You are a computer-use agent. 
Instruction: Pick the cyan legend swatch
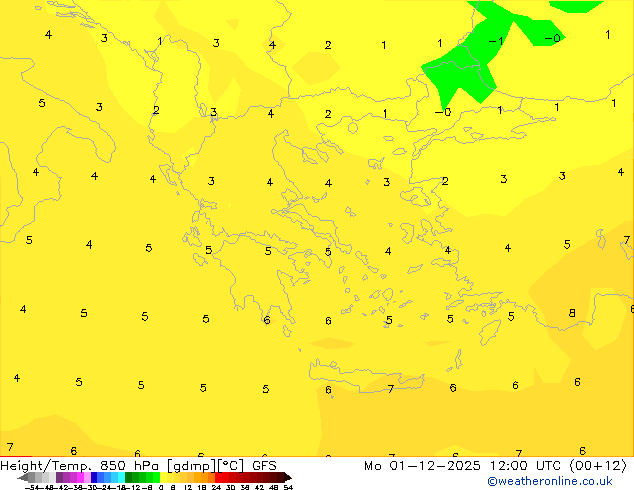click(121, 477)
